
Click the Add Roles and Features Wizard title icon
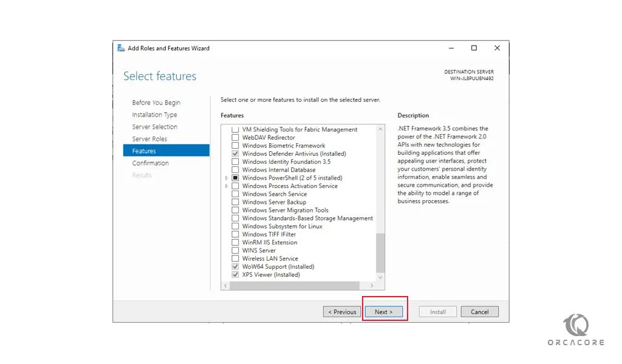point(121,48)
